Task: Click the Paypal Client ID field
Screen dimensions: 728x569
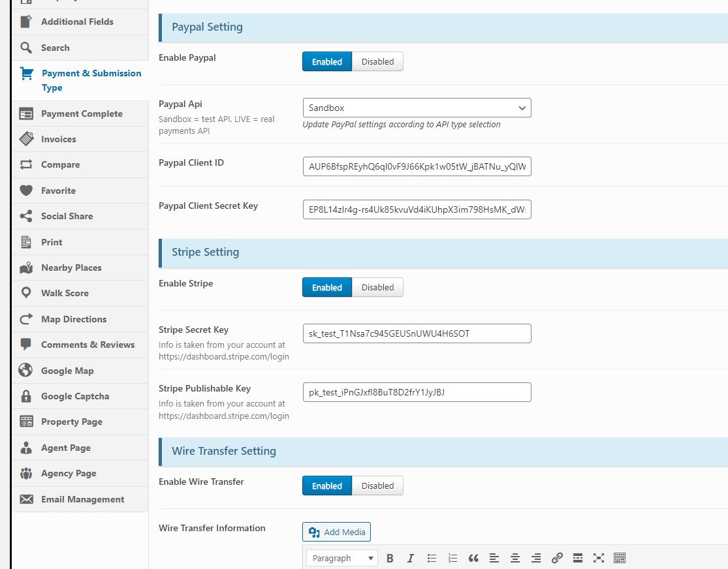Action: point(417,166)
